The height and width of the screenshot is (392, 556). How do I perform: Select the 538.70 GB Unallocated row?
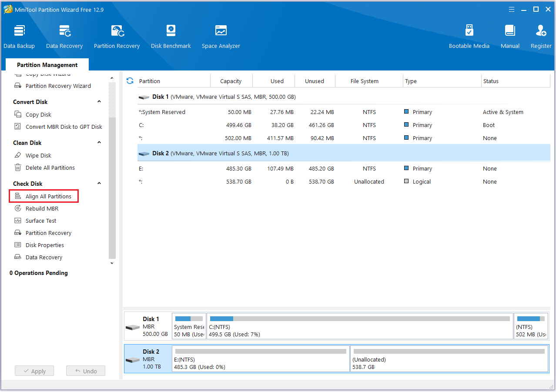tap(344, 181)
